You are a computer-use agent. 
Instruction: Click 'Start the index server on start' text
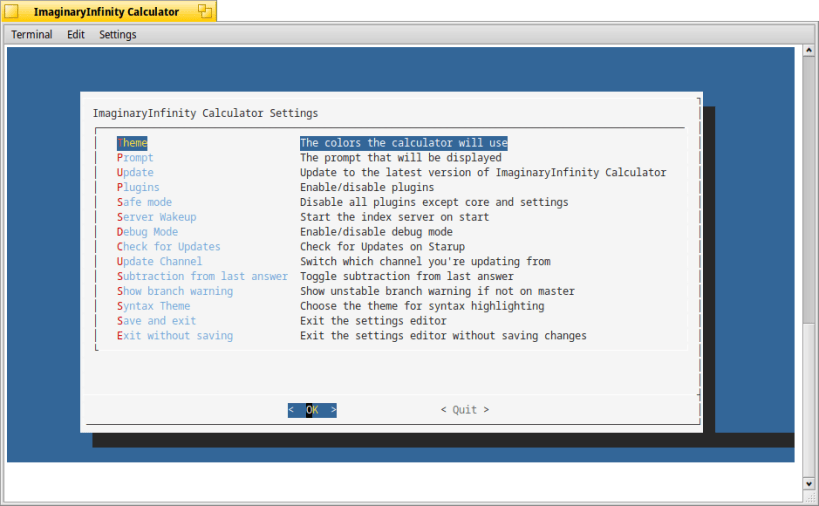[394, 217]
